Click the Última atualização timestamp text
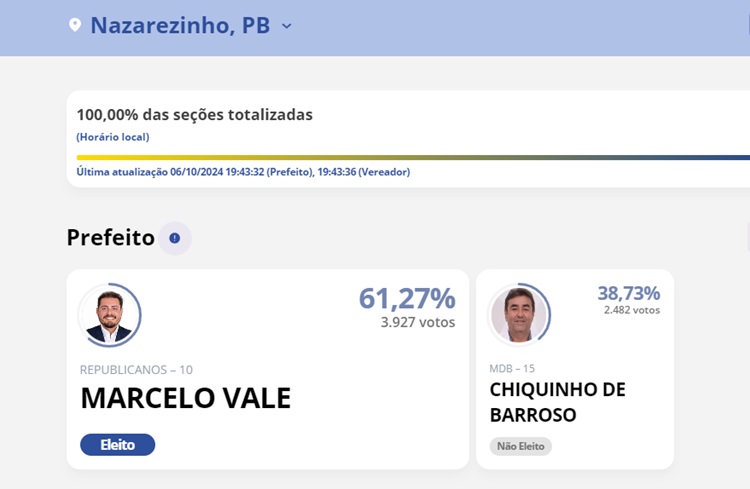Image resolution: width=750 pixels, height=489 pixels. tap(243, 172)
